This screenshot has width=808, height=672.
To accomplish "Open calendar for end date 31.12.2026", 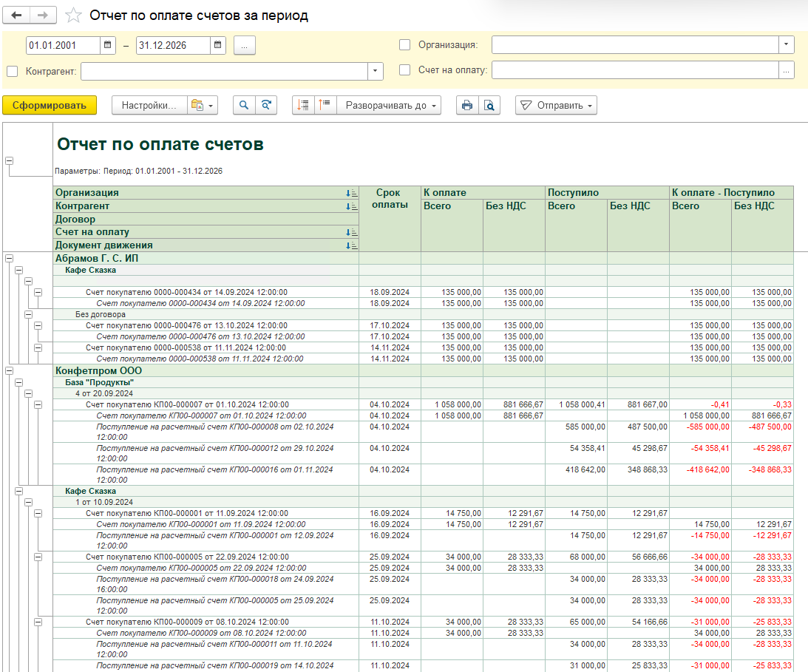I will pyautogui.click(x=218, y=45).
